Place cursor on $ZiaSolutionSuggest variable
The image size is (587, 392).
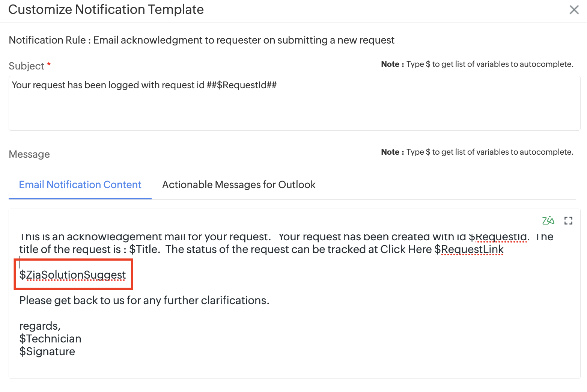click(73, 275)
